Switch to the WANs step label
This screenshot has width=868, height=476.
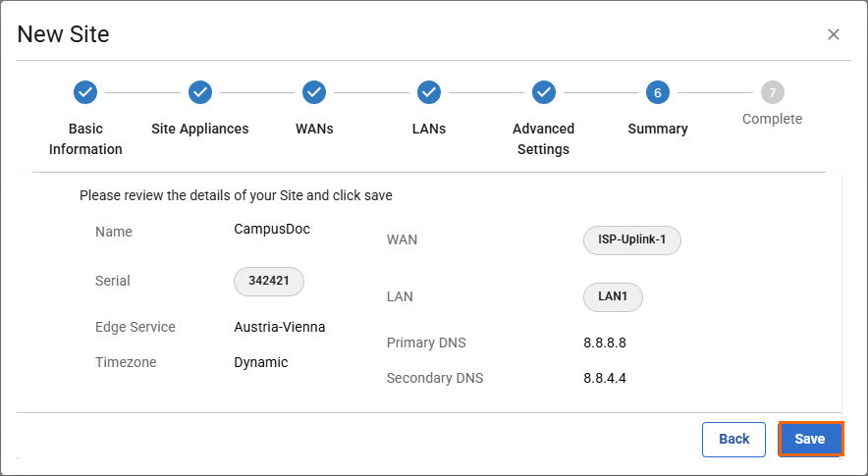pos(314,129)
